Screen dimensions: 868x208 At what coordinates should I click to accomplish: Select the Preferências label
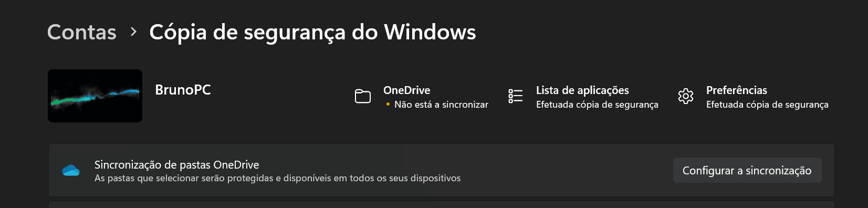737,90
